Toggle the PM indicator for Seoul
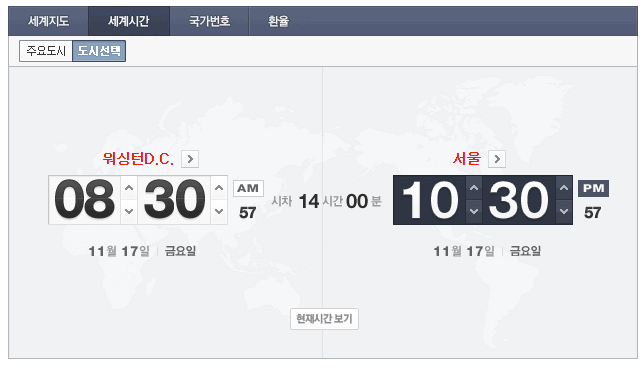This screenshot has height=369, width=643. pyautogui.click(x=593, y=189)
